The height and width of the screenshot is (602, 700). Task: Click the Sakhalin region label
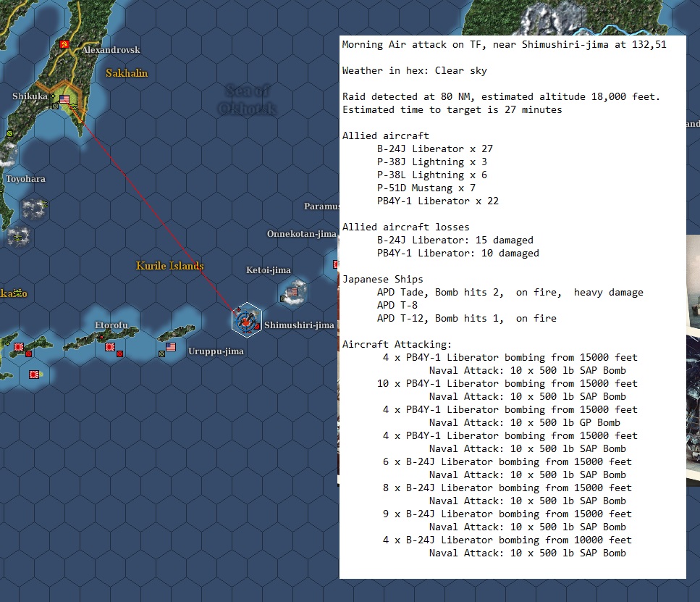(127, 73)
